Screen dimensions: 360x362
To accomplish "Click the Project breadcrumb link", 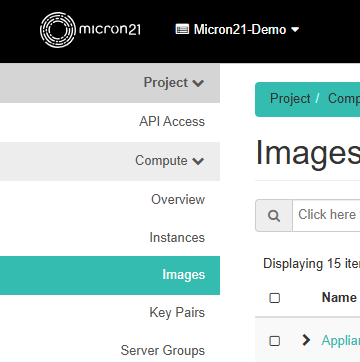I will pyautogui.click(x=290, y=99).
